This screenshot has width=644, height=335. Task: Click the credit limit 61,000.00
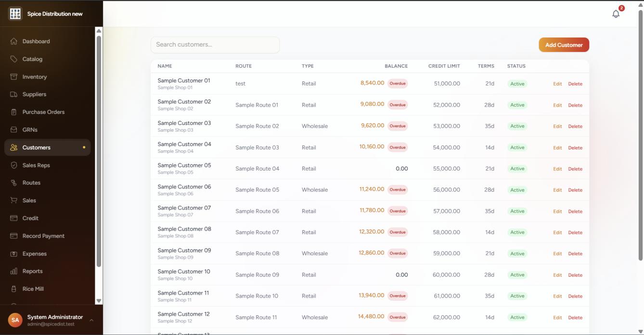447,296
